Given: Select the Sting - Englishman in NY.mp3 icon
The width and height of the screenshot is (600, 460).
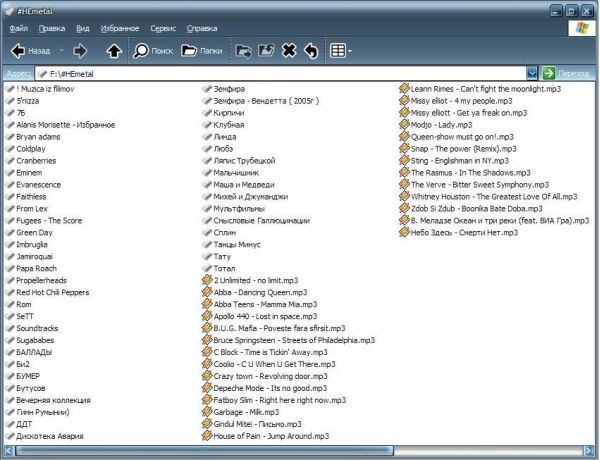Looking at the screenshot, I should pos(404,160).
